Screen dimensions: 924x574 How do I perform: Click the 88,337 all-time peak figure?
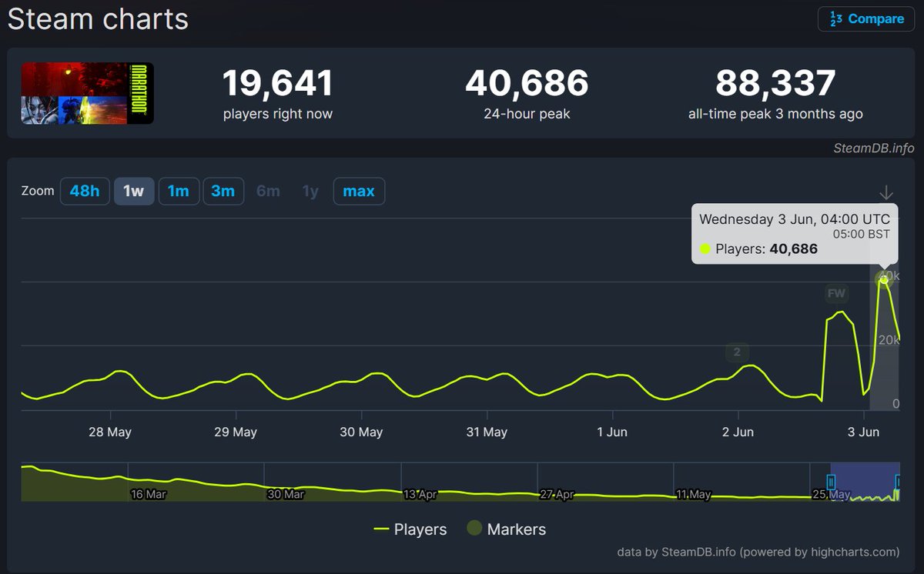[x=775, y=83]
